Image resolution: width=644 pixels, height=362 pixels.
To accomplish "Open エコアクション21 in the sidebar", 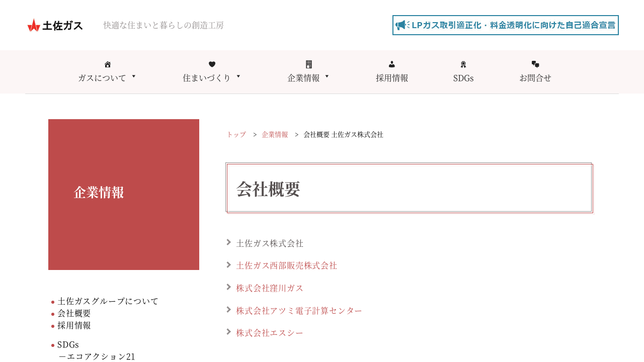I will 97,356.
